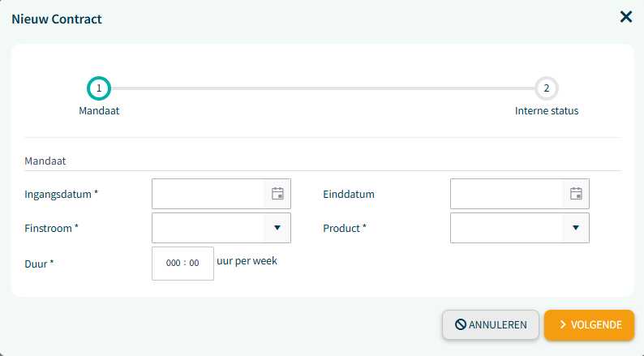Close the Nieuw Contract dialog with X
This screenshot has width=644, height=356.
click(626, 17)
